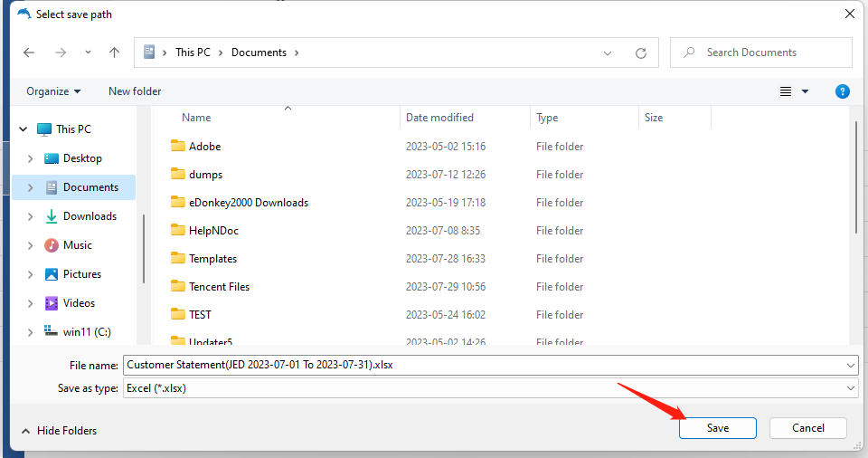This screenshot has height=458, width=868.
Task: Toggle Hide Folders
Action: coord(60,431)
